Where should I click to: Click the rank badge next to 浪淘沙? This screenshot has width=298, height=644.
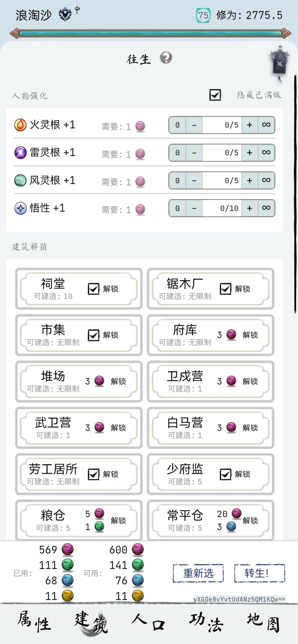65,14
